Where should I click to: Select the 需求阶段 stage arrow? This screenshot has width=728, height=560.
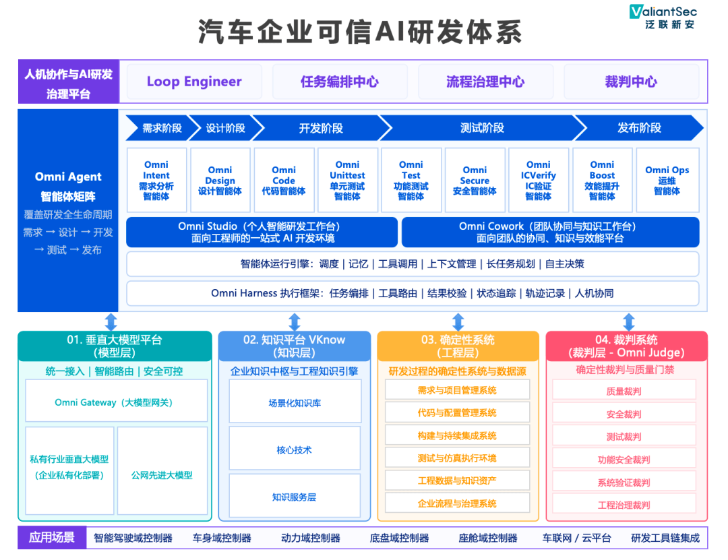(160, 128)
